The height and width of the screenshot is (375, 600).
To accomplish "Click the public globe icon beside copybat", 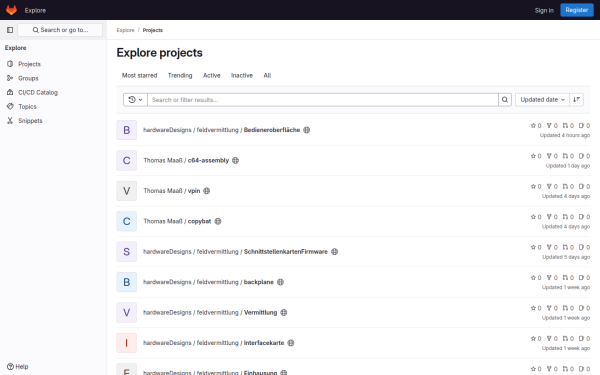I will click(218, 221).
